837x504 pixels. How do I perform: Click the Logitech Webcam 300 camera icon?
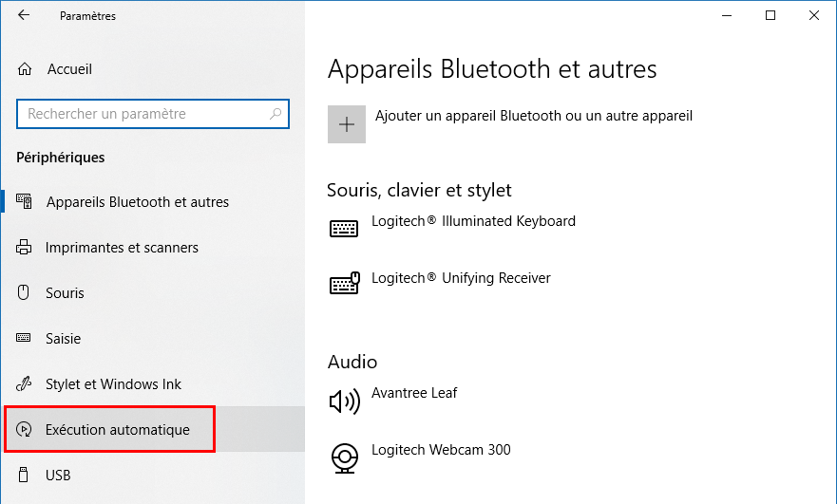[x=344, y=457]
